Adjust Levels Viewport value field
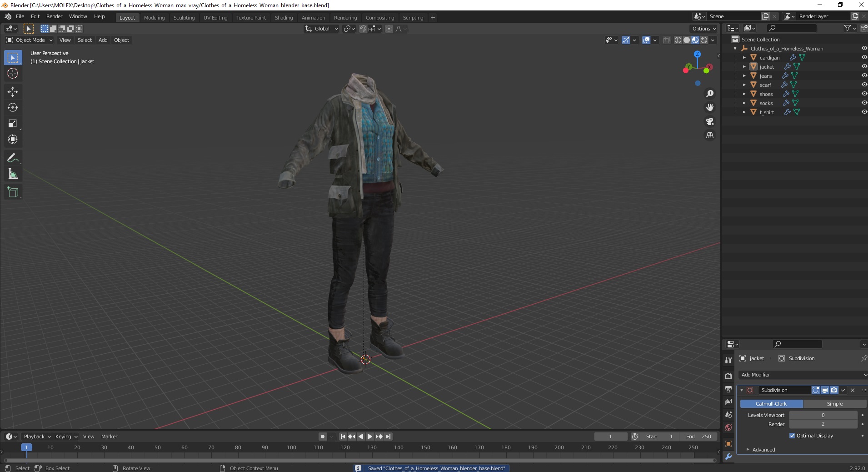The width and height of the screenshot is (868, 472). point(823,415)
